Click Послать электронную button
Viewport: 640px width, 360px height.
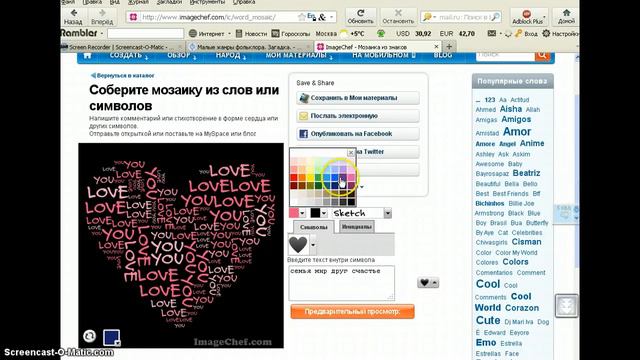coord(358,116)
